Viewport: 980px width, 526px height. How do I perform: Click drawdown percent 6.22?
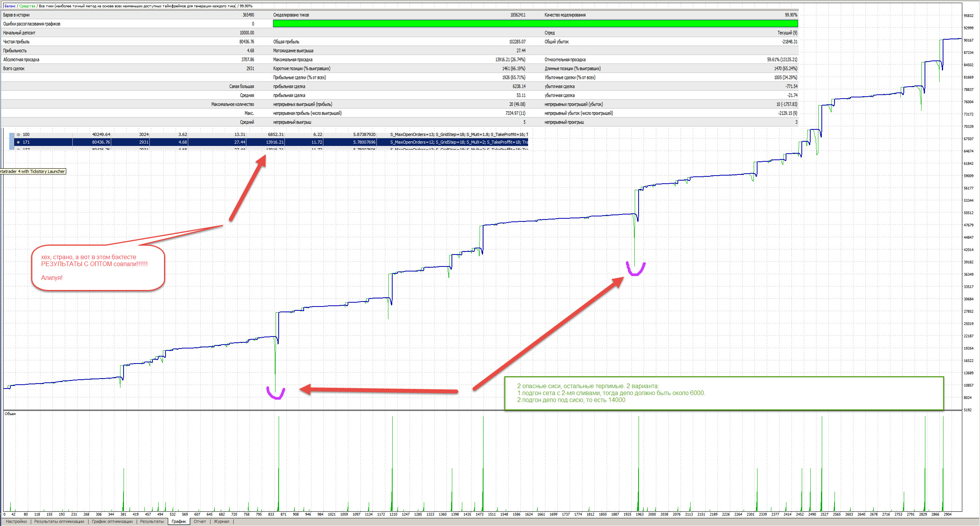[x=318, y=134]
